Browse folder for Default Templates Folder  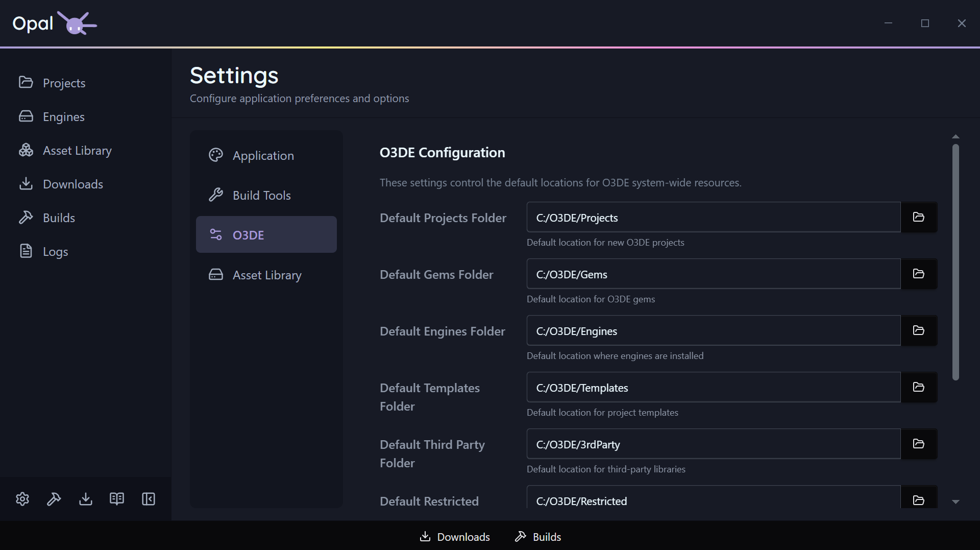tap(919, 387)
